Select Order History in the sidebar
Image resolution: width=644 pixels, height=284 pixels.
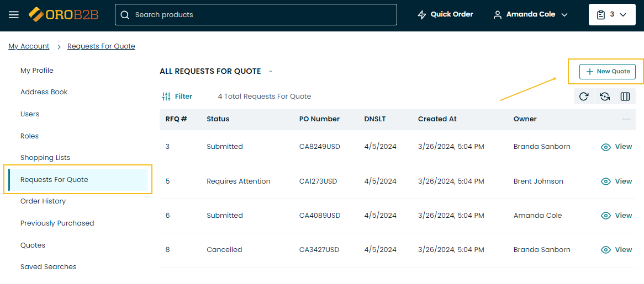coord(43,201)
